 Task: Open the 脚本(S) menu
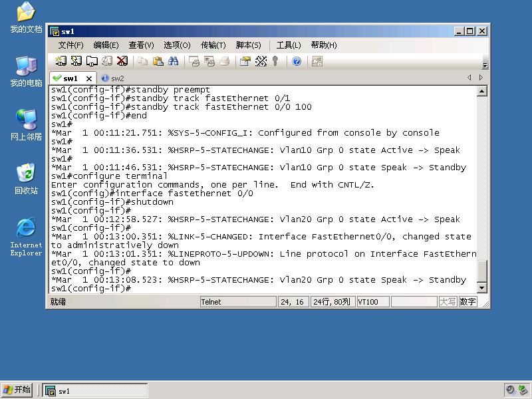pos(248,45)
